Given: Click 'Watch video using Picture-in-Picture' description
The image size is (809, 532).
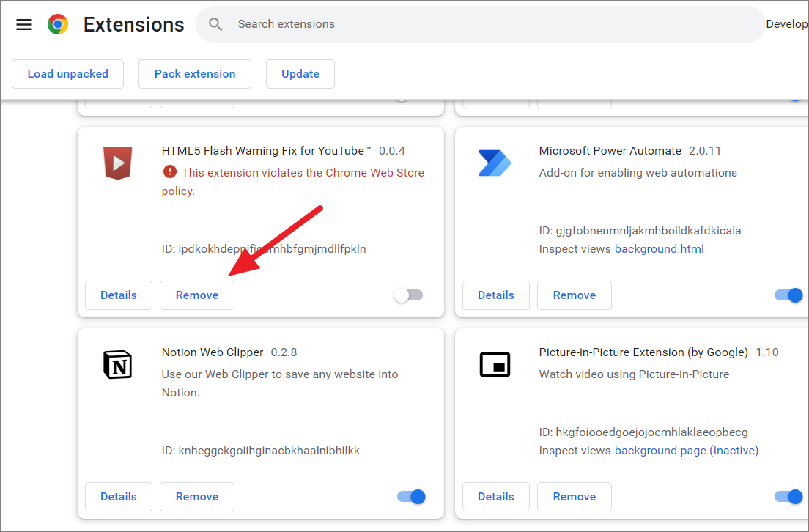Looking at the screenshot, I should point(634,374).
